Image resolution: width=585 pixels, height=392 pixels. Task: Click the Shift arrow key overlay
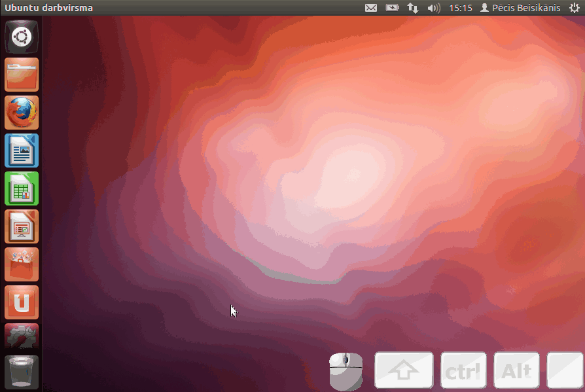(404, 370)
